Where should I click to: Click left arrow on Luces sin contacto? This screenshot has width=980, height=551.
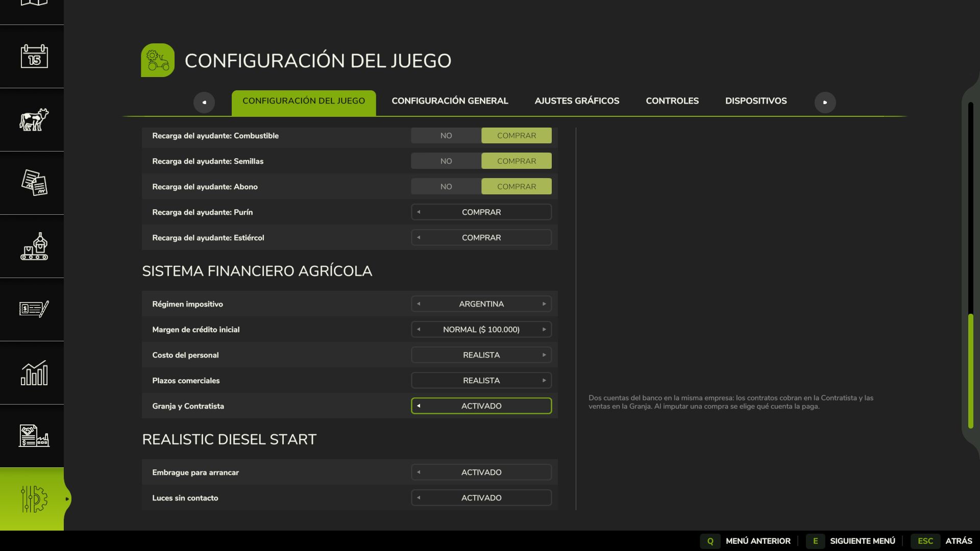tap(419, 497)
